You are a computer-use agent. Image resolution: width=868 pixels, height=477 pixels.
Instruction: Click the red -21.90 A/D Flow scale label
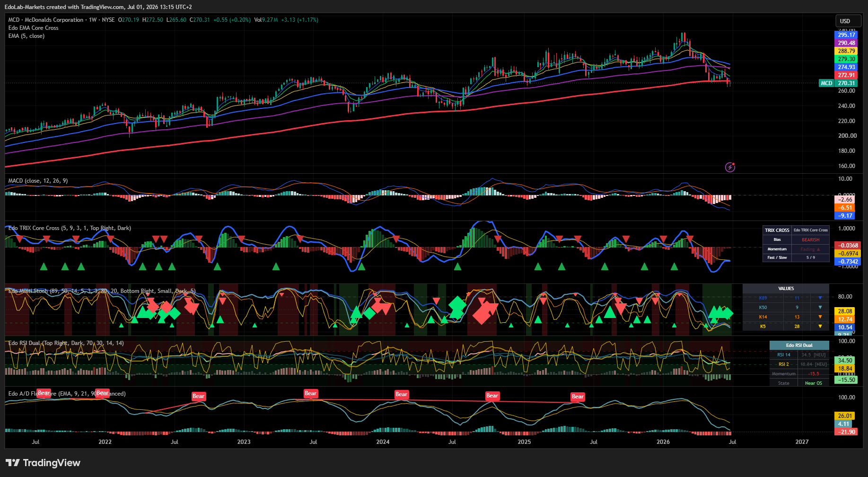(846, 432)
